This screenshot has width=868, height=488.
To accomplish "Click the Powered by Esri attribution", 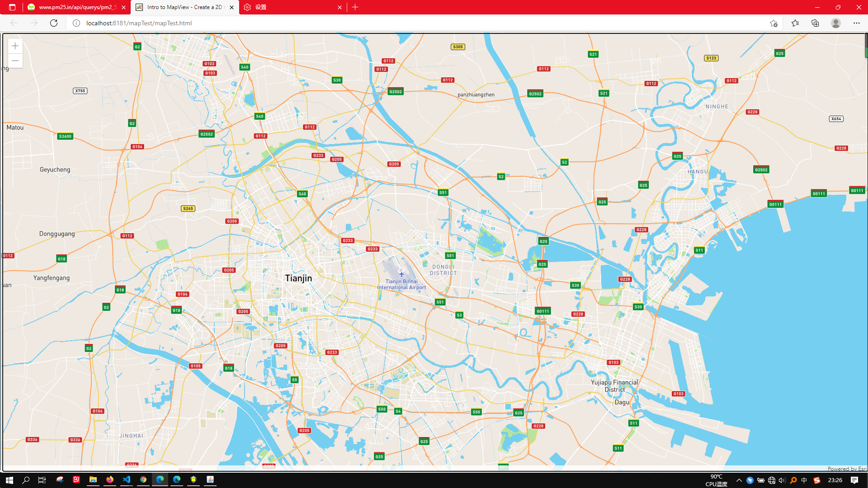I will (x=847, y=469).
